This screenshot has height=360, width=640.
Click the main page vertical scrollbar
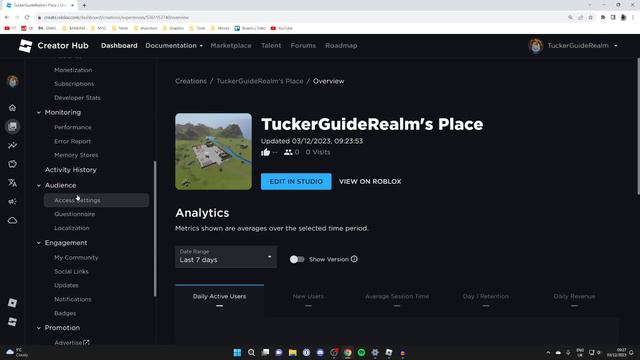click(x=638, y=127)
